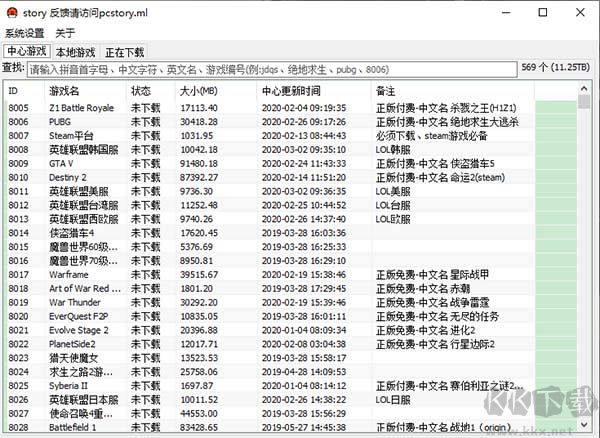Select the 求生之路2 row

pyautogui.click(x=269, y=372)
